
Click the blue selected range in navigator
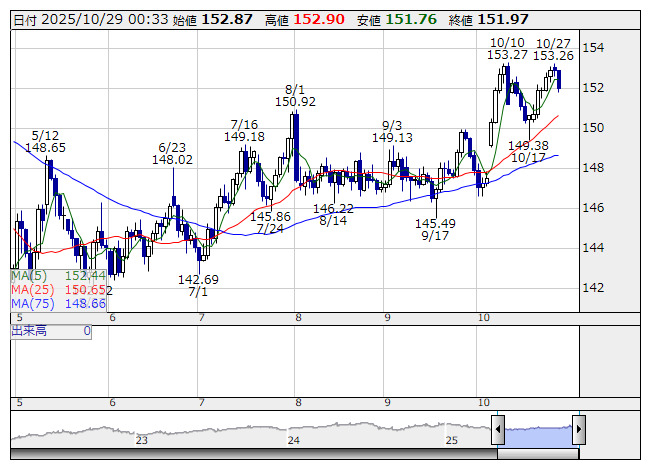coord(538,436)
